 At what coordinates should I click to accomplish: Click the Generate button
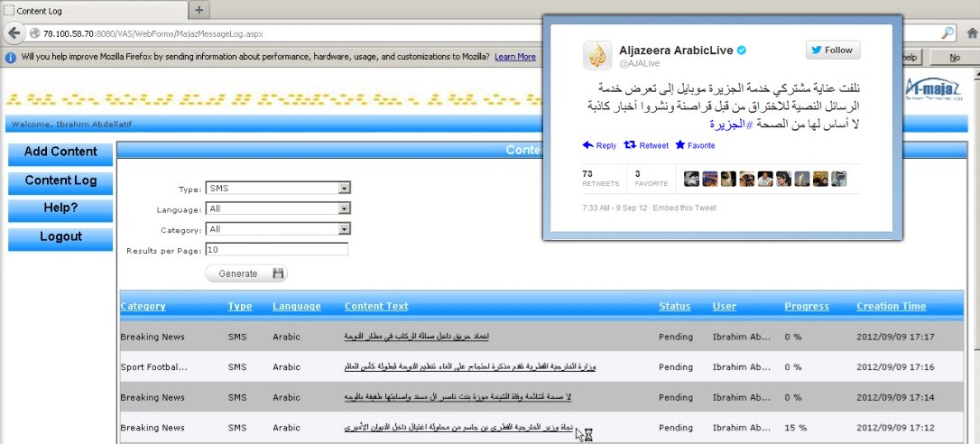(246, 273)
